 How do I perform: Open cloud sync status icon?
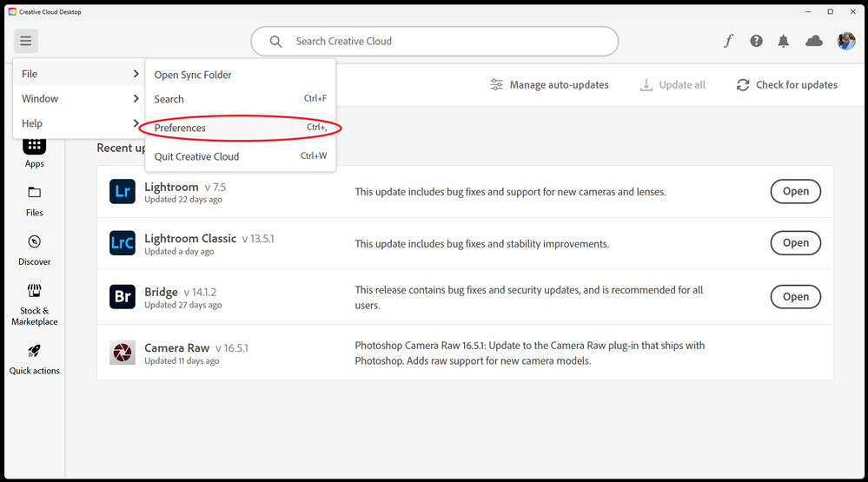814,41
